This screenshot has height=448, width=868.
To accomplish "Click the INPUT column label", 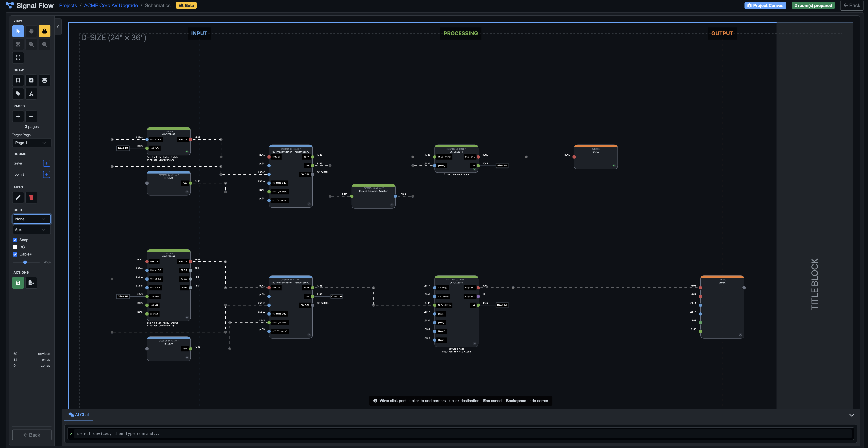I will 199,33.
